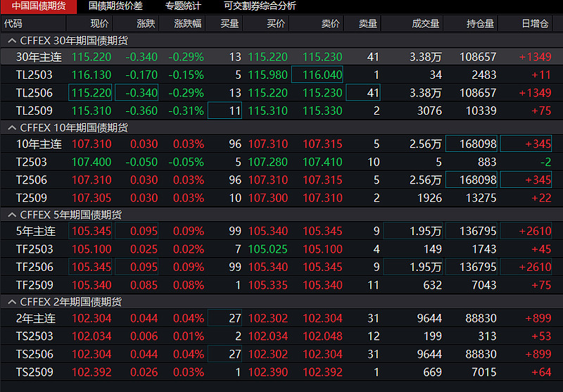This screenshot has height=392, width=563.
Task: Click TS2509 volume 669
Action: [432, 372]
